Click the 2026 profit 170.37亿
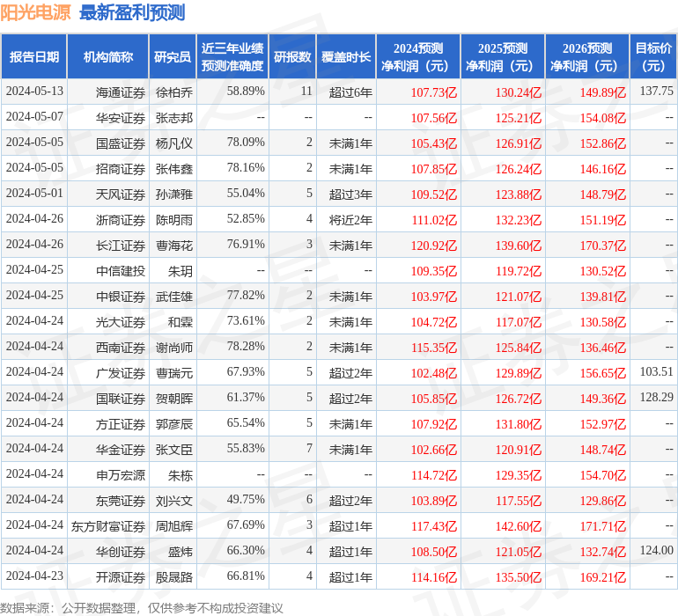Screen dimensions: 678x616 [603, 246]
